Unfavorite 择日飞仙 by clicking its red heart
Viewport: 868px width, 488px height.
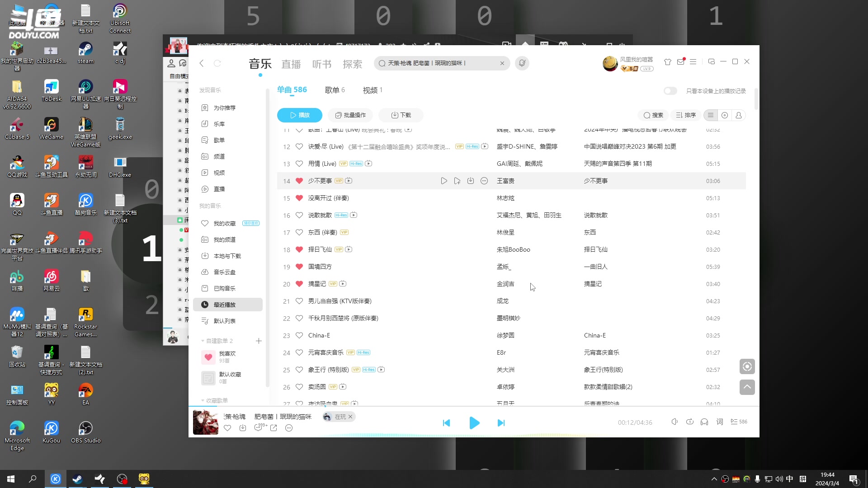(x=299, y=249)
